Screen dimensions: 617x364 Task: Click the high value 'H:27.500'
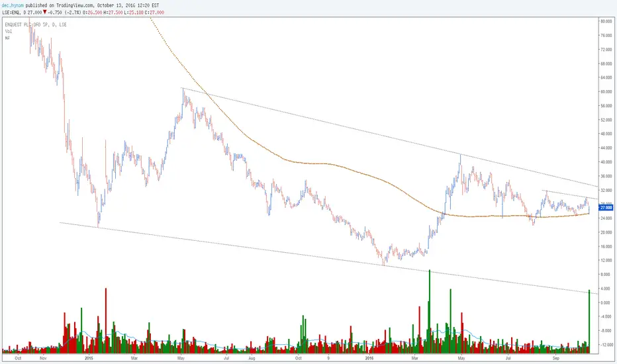(x=113, y=12)
